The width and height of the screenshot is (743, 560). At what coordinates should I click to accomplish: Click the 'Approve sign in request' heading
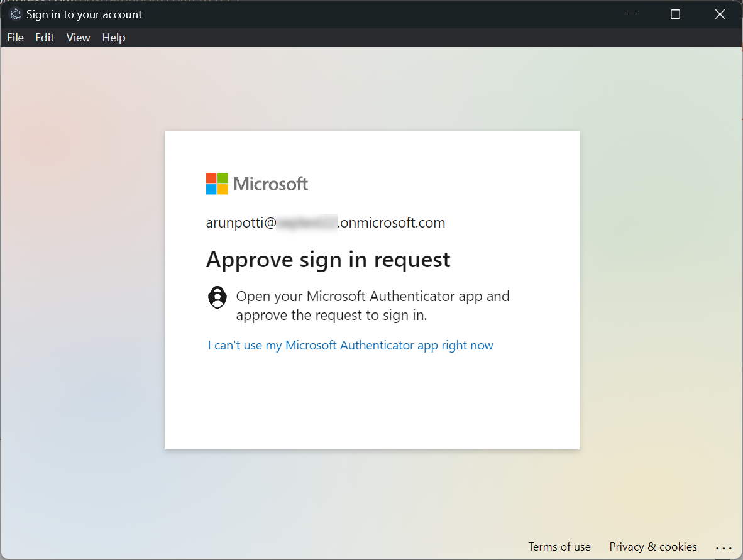tap(328, 260)
